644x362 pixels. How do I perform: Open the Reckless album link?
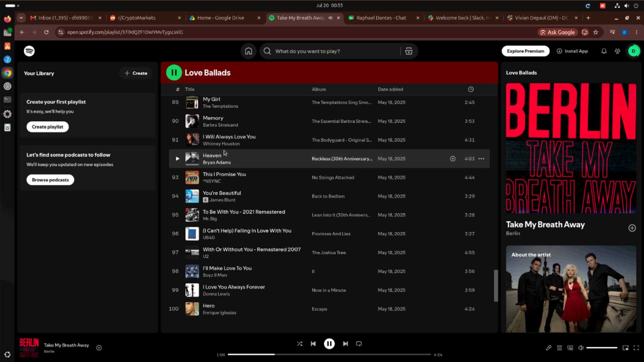[x=342, y=159]
